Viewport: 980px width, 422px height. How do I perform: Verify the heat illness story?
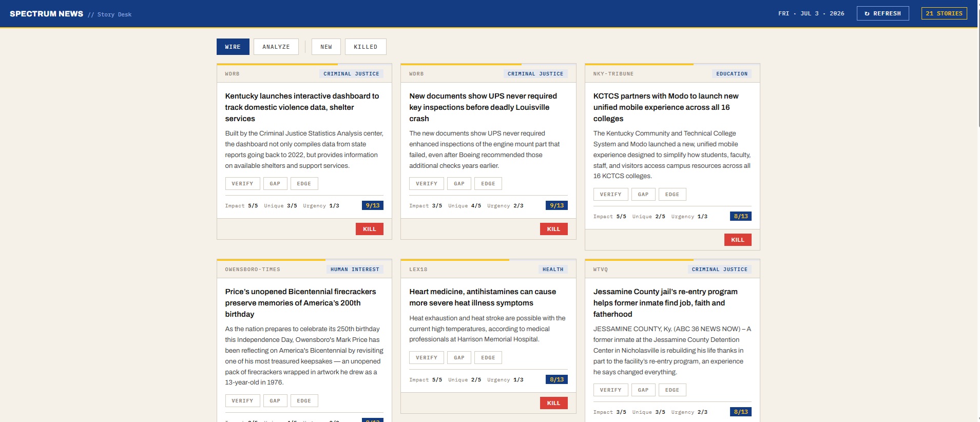(x=427, y=358)
